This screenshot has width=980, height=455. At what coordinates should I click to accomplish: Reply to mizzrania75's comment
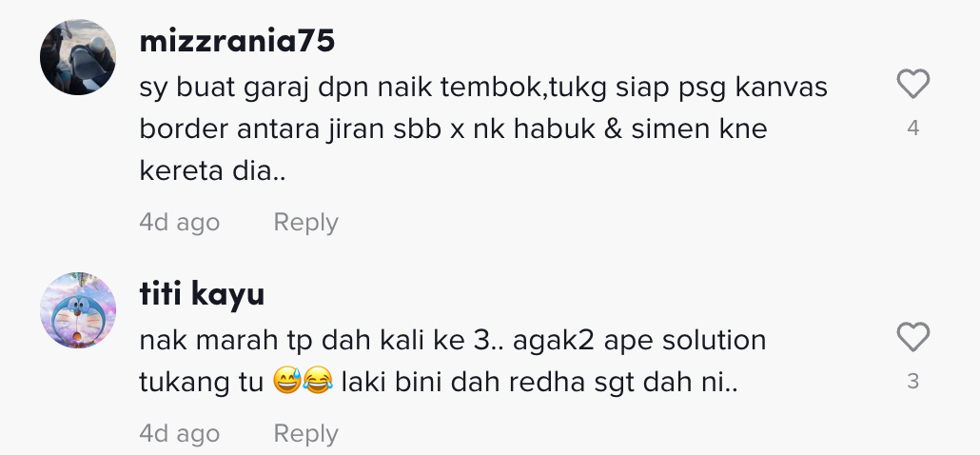(305, 223)
